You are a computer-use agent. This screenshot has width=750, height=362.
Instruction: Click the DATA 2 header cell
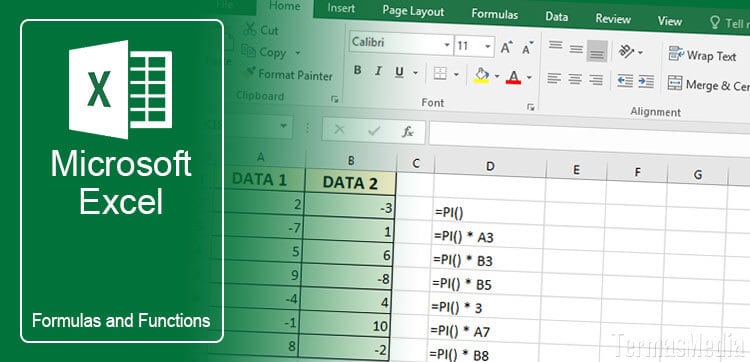click(x=351, y=183)
